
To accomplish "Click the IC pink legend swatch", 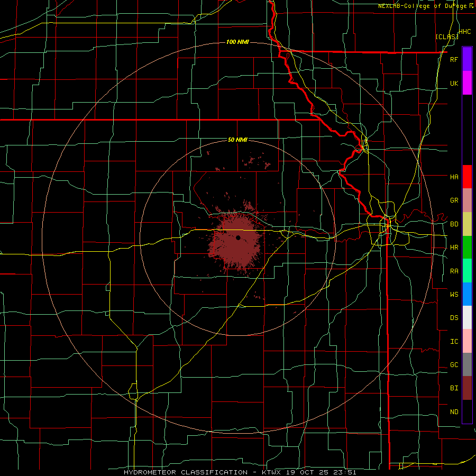I will coord(467,341).
